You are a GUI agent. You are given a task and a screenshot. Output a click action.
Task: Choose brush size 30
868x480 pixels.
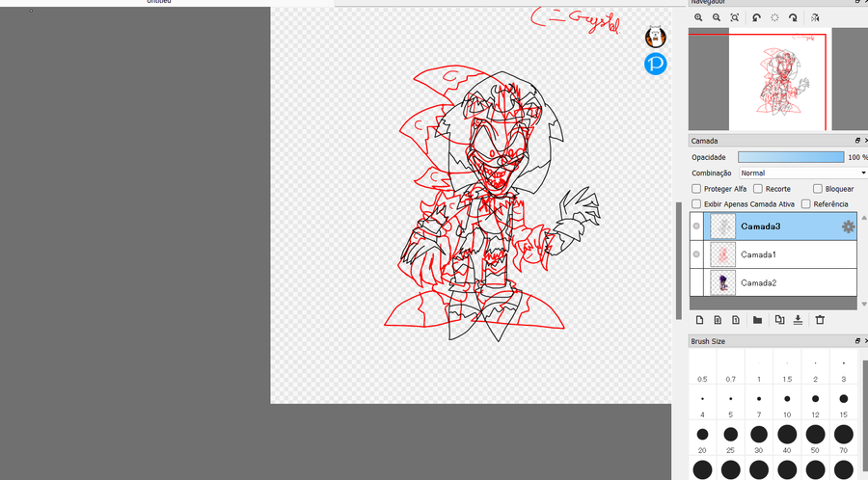point(759,438)
